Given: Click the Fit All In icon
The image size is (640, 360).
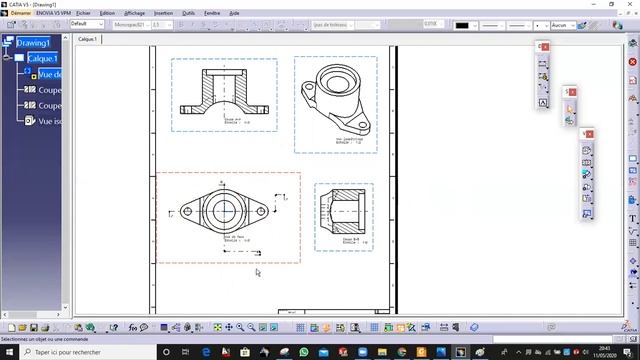Looking at the screenshot, I should [218, 327].
